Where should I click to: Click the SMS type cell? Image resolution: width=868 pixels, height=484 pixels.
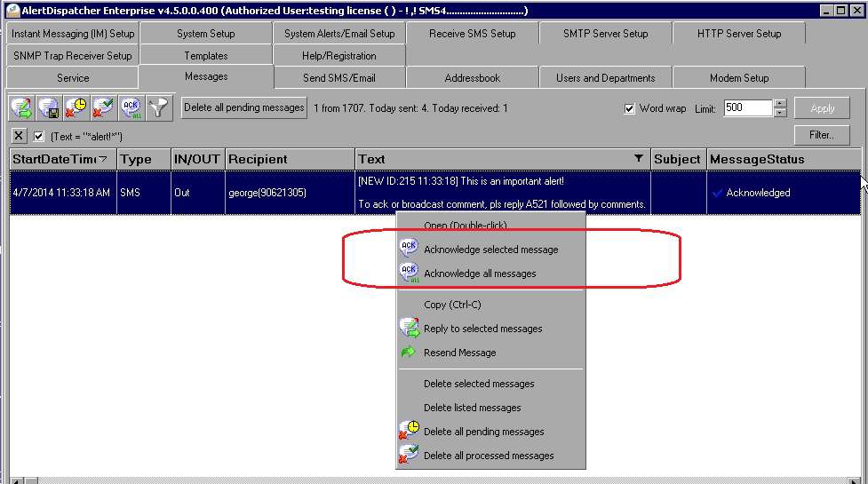tap(144, 193)
